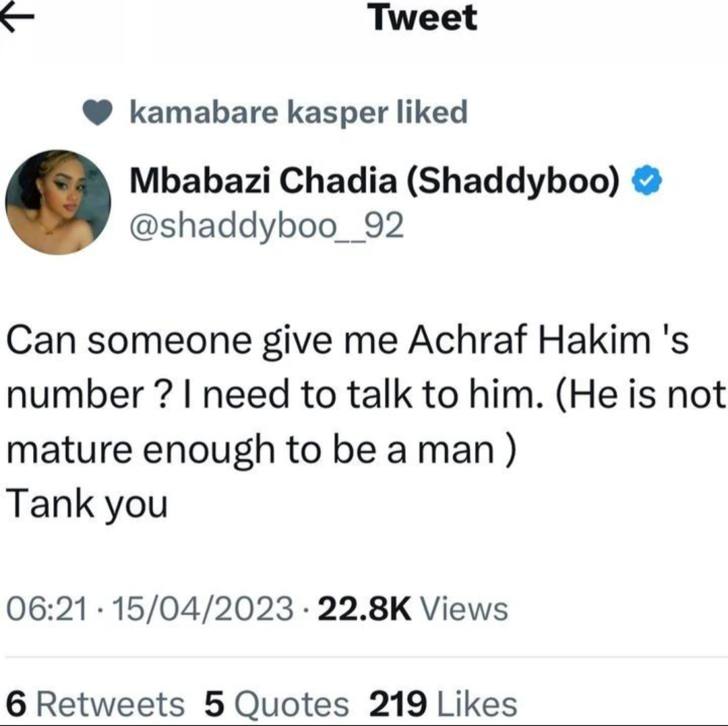View the 6 Retweets list
This screenshot has width=728, height=726.
[99, 703]
